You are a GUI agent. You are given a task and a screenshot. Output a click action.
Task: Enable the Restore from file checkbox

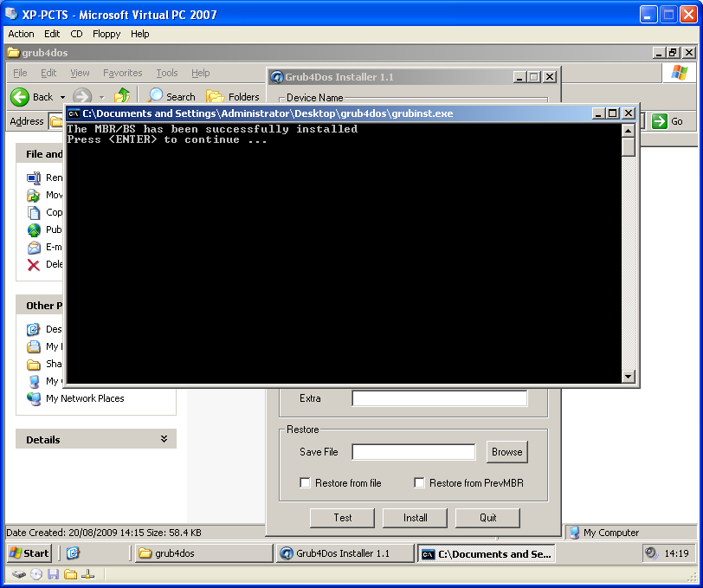click(x=305, y=482)
